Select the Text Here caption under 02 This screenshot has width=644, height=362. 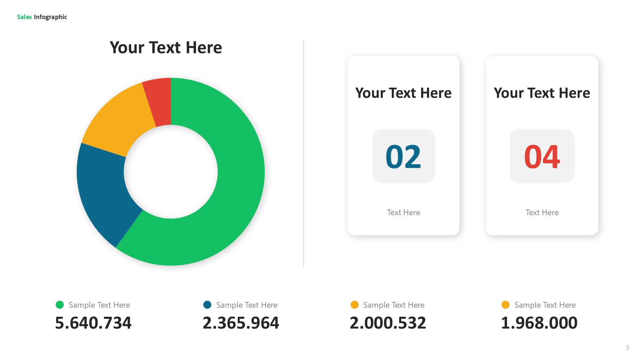(404, 213)
